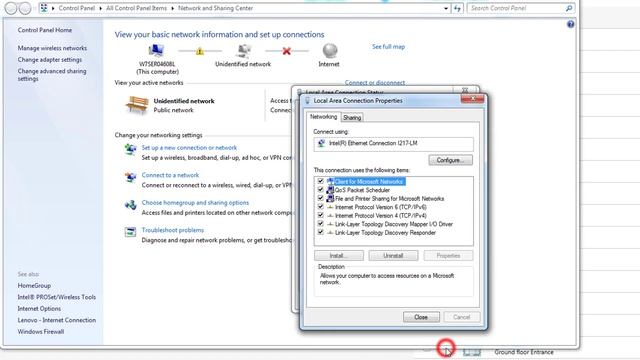Uncheck File and Printer Sharing for Microsoft Networks

click(320, 198)
